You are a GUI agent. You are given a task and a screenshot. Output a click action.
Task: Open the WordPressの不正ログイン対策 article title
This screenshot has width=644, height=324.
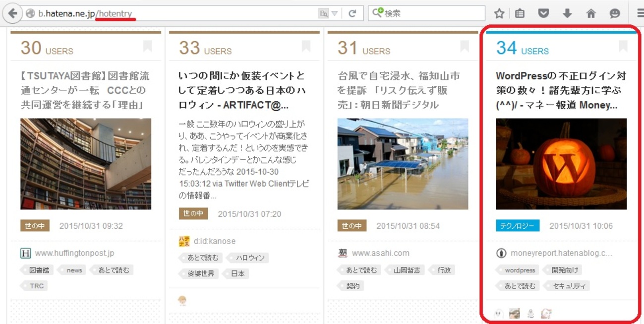tap(561, 90)
